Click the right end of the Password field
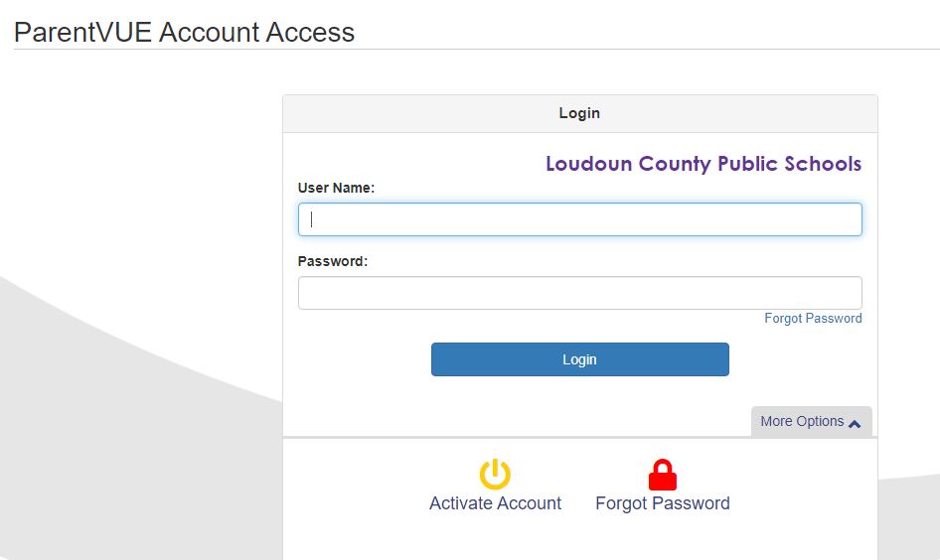 tap(852, 293)
